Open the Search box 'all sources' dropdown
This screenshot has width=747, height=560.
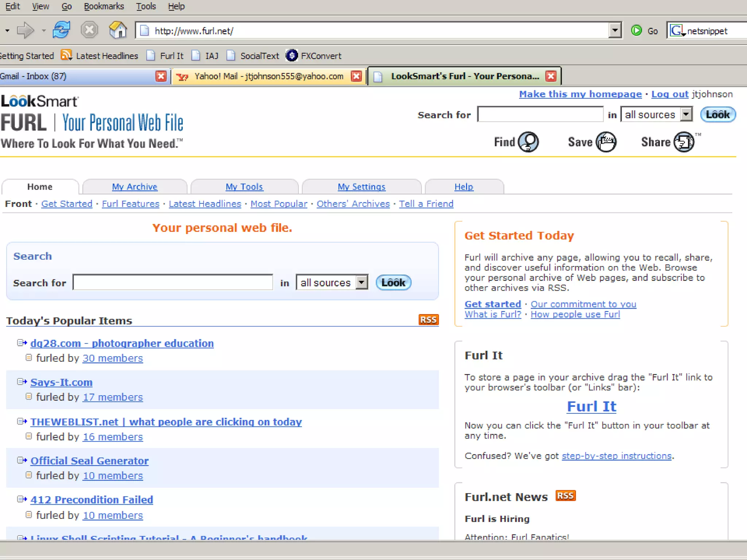(x=361, y=282)
